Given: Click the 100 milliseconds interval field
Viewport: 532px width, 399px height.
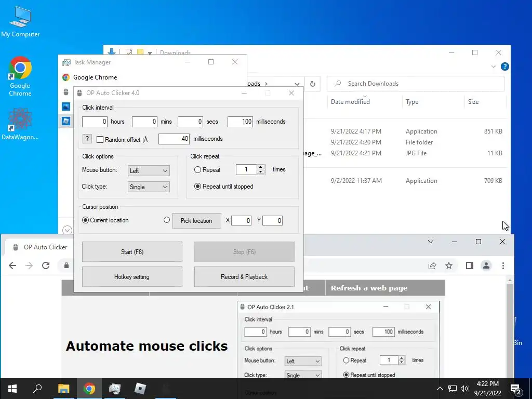Looking at the screenshot, I should coord(240,122).
